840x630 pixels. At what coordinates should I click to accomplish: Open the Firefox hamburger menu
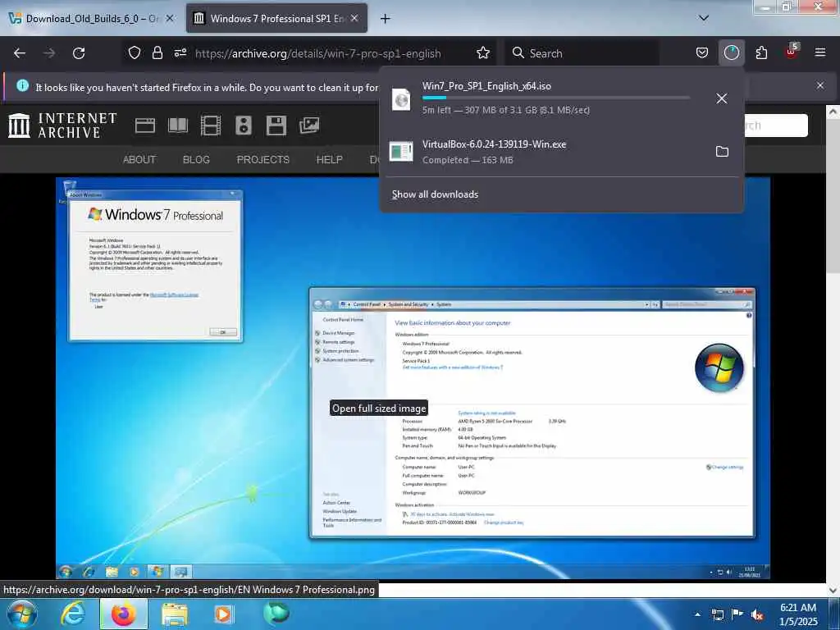pyautogui.click(x=820, y=53)
